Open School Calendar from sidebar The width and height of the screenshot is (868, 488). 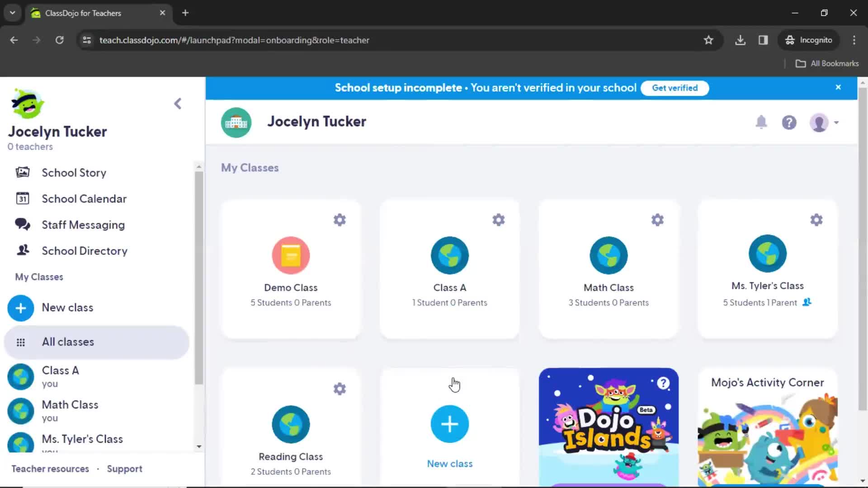[84, 199]
